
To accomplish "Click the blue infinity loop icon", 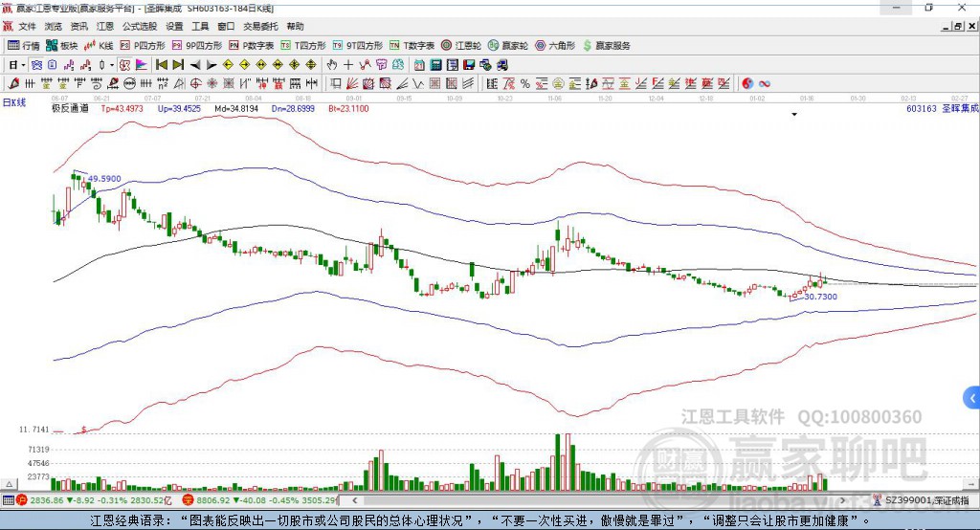I will pyautogui.click(x=765, y=84).
